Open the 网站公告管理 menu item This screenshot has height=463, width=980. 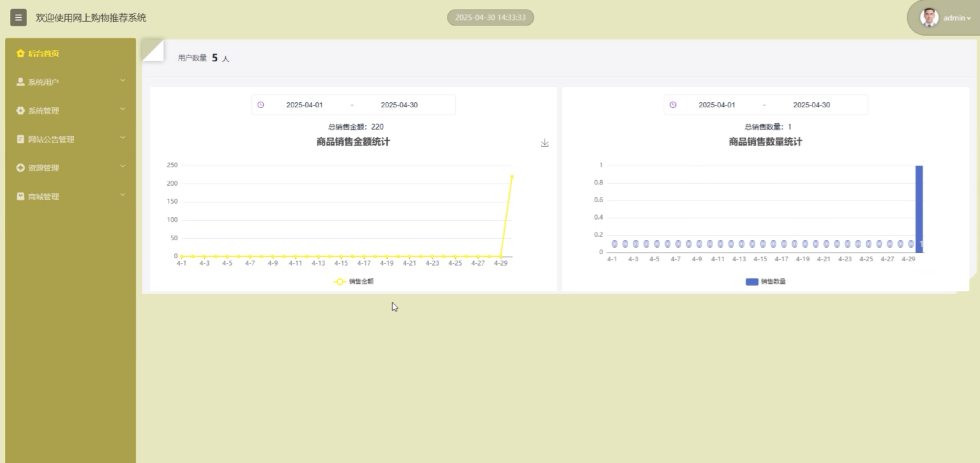(51, 139)
